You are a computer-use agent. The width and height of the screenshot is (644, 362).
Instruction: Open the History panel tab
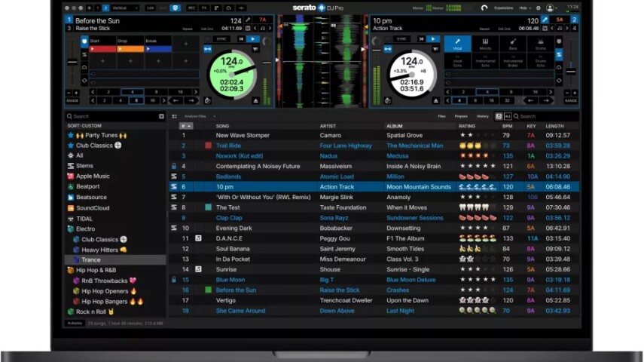483,116
